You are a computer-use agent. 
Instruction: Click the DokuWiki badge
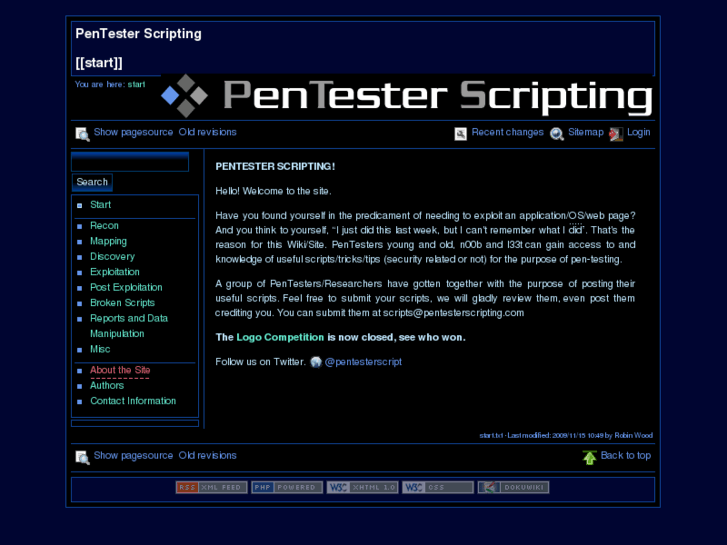[513, 487]
